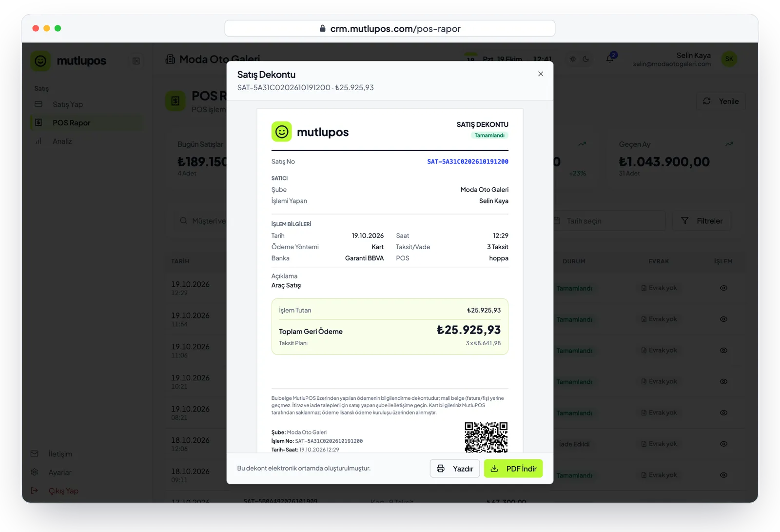This screenshot has width=780, height=532.
Task: Click the Tamamlandı badge on receipt
Action: pyautogui.click(x=489, y=136)
